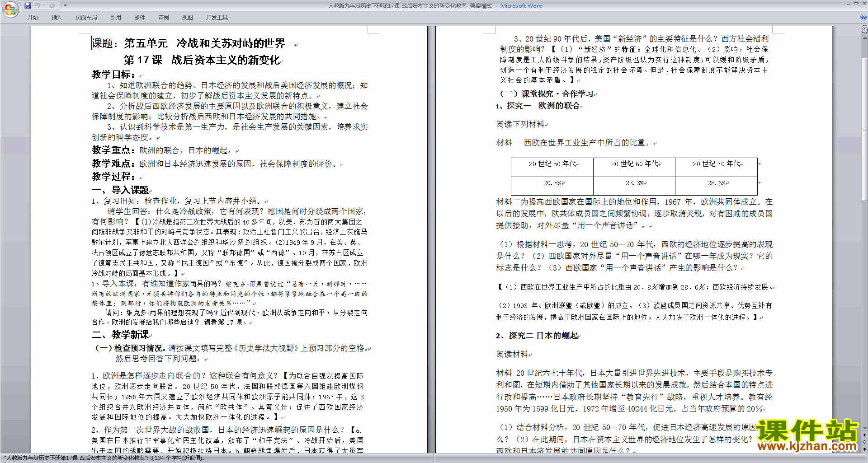Open the Office Button menu
Viewport: 868px width, 463px height.
[x=10, y=9]
